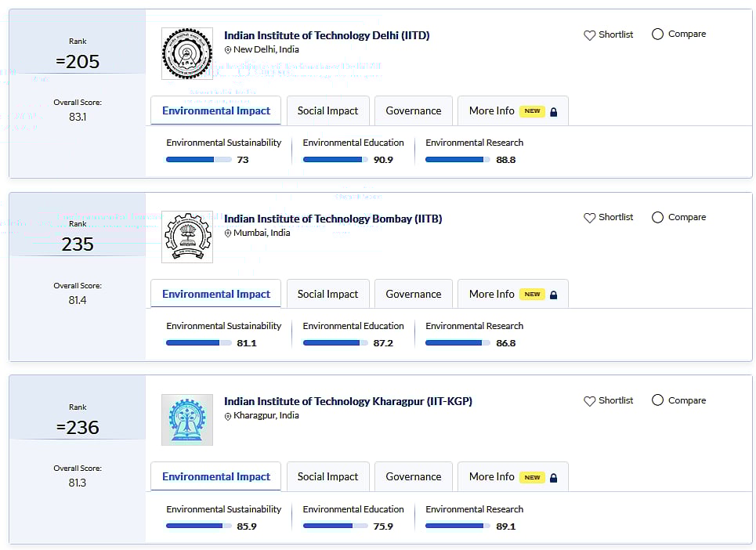
Task: Open the Social Impact tab for IIT Delhi
Action: (x=327, y=111)
